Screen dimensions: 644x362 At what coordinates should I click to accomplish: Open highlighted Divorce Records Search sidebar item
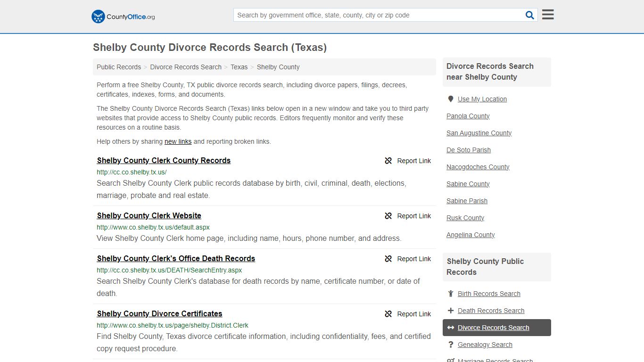(497, 328)
